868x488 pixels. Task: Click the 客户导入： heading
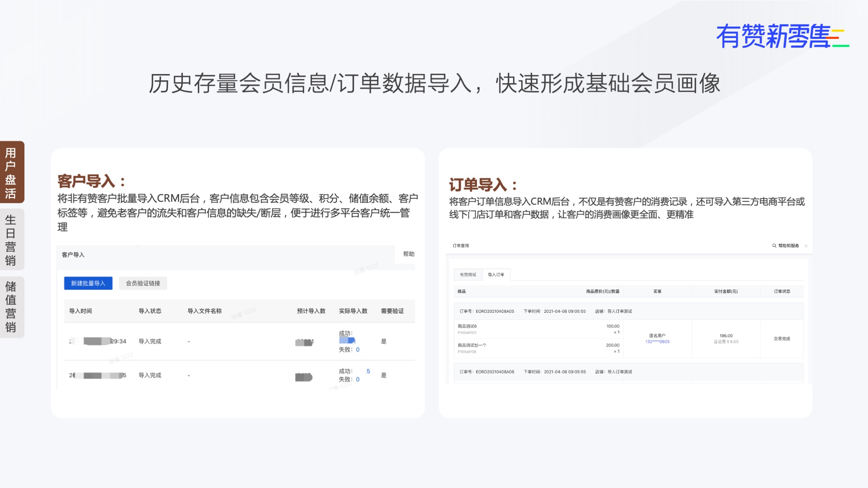pos(91,181)
